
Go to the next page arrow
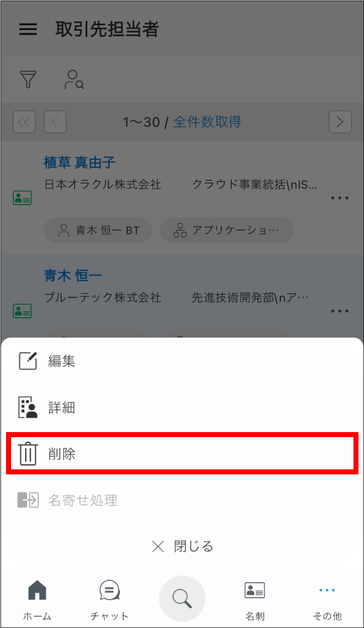(340, 122)
